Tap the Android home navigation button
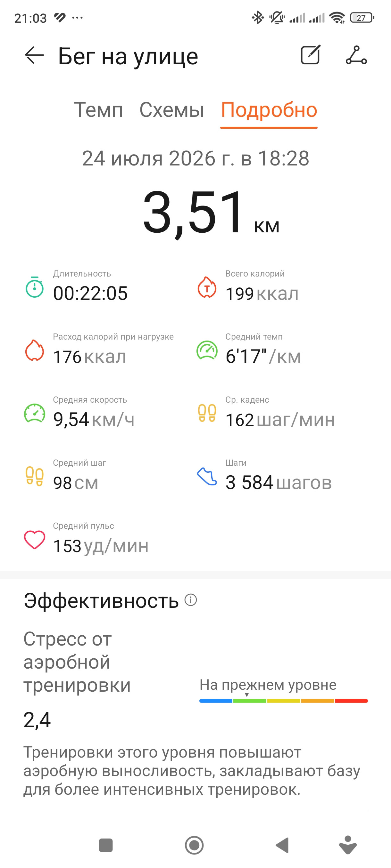 (x=194, y=845)
